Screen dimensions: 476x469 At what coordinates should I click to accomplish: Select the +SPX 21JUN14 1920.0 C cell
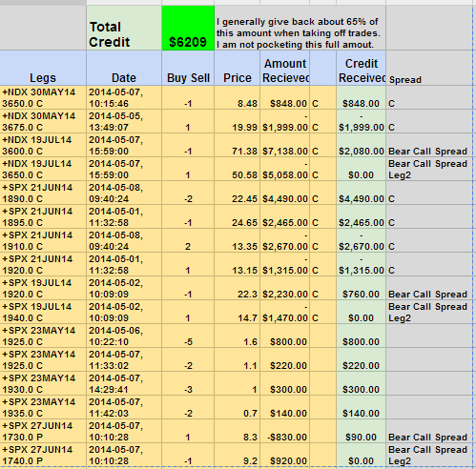(x=43, y=264)
